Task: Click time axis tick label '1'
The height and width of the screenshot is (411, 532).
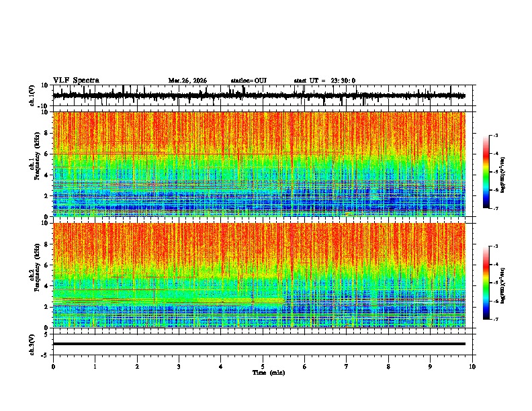Action: [x=95, y=367]
